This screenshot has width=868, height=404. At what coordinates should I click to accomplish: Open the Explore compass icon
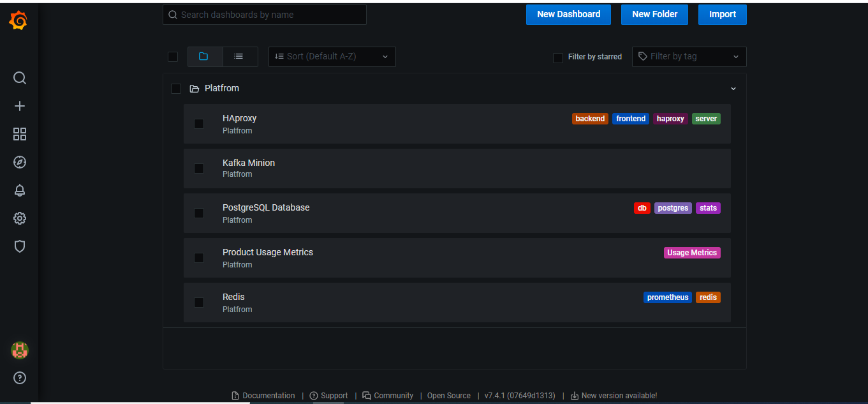pyautogui.click(x=20, y=162)
